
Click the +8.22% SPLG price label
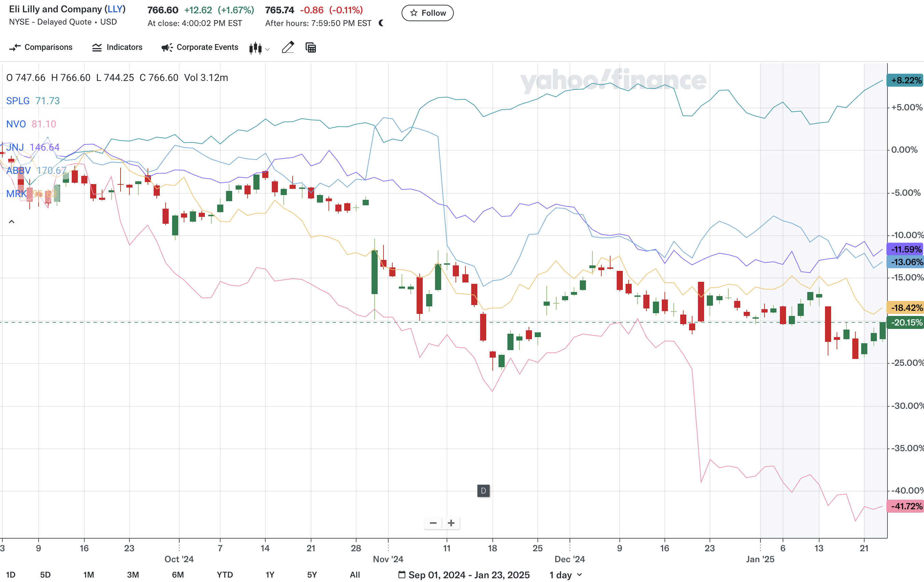pyautogui.click(x=905, y=81)
